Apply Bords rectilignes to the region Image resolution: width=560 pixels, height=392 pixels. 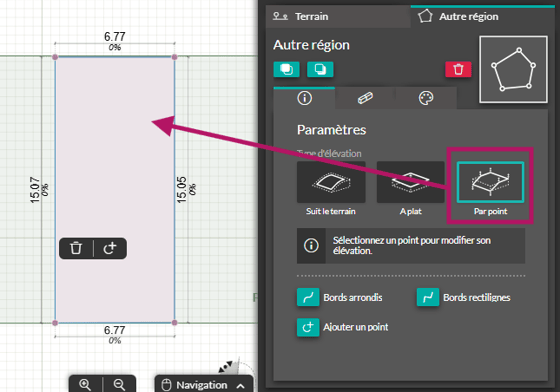click(x=428, y=297)
